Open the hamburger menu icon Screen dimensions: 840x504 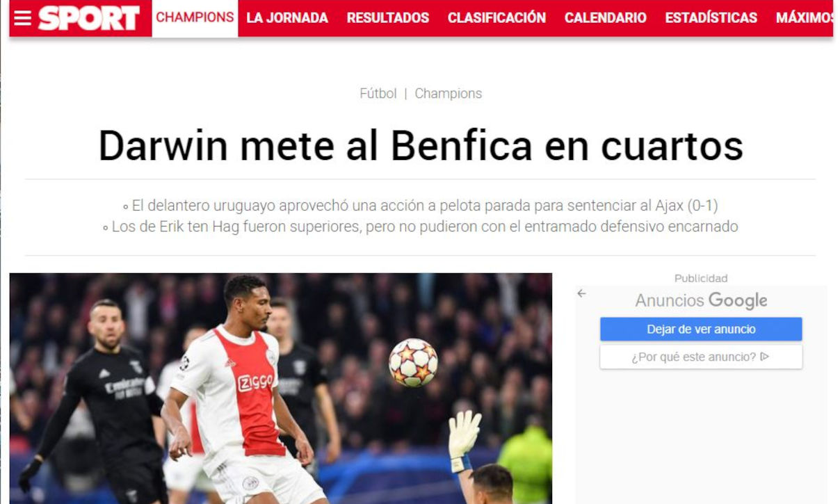22,18
